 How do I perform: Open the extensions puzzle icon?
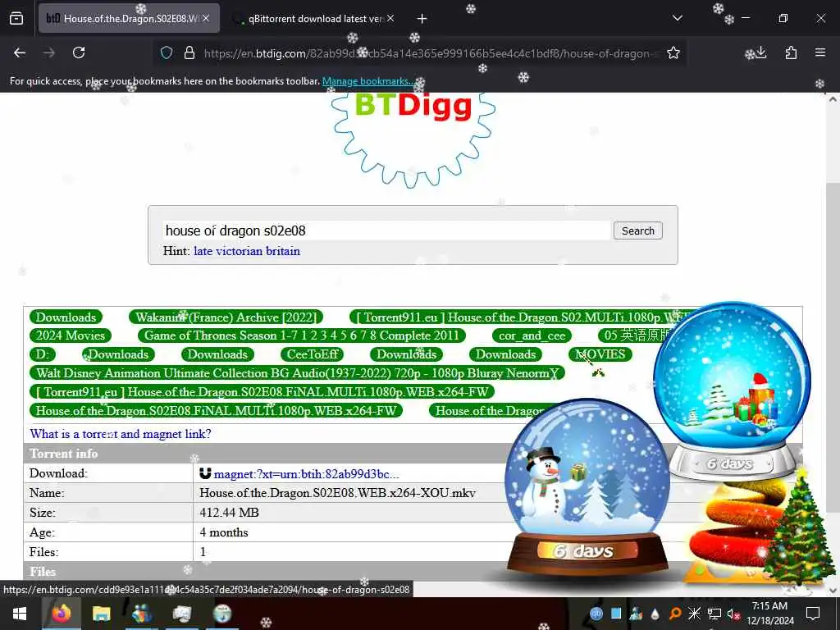tap(791, 52)
